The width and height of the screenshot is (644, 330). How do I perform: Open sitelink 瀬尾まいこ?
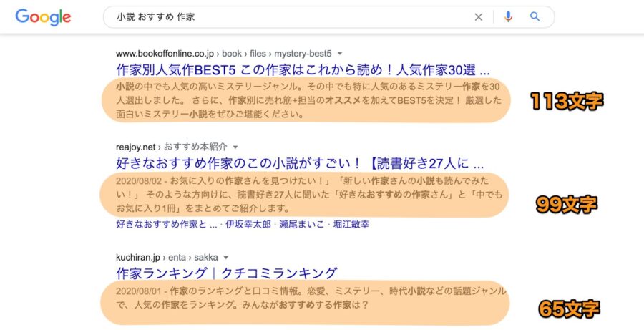301,224
